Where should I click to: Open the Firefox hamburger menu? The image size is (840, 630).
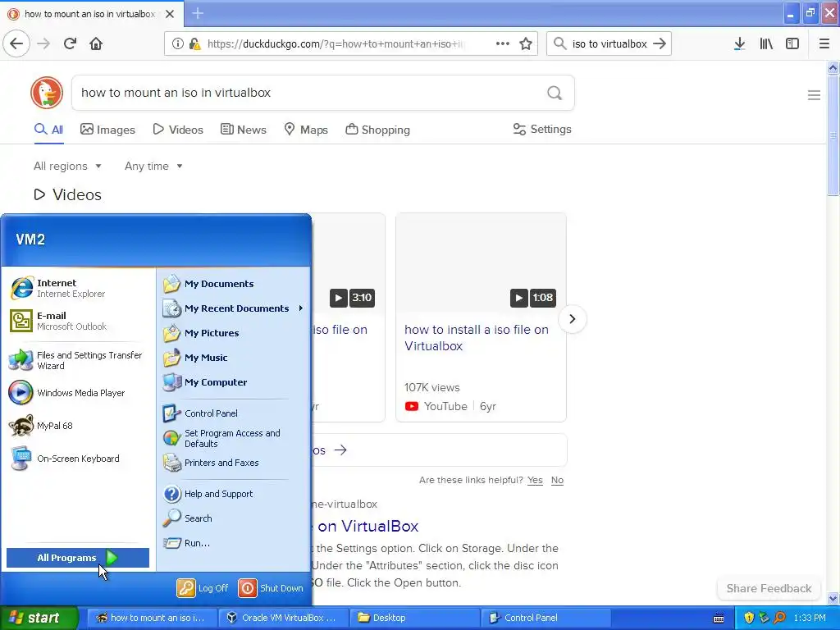(824, 44)
